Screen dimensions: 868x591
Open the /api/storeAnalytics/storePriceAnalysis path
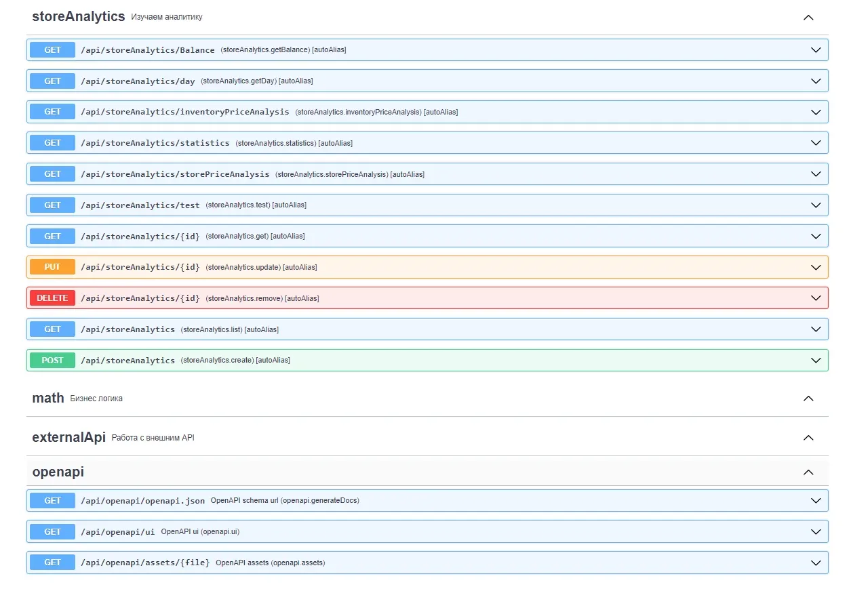coord(175,174)
